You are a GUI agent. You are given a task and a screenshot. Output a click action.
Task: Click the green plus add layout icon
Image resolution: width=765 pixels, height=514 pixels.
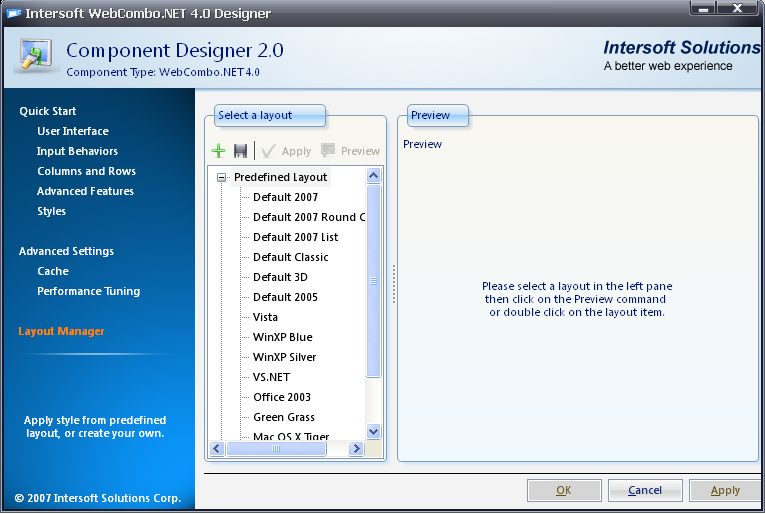219,151
